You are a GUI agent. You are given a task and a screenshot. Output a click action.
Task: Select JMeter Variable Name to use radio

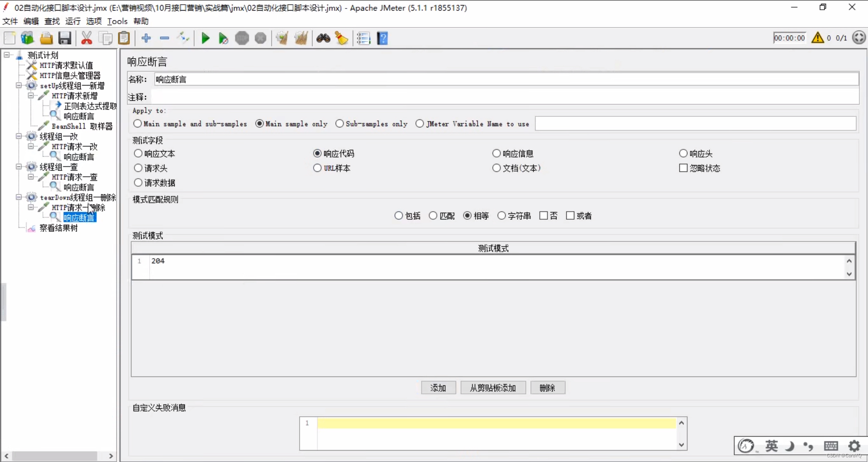pos(420,124)
